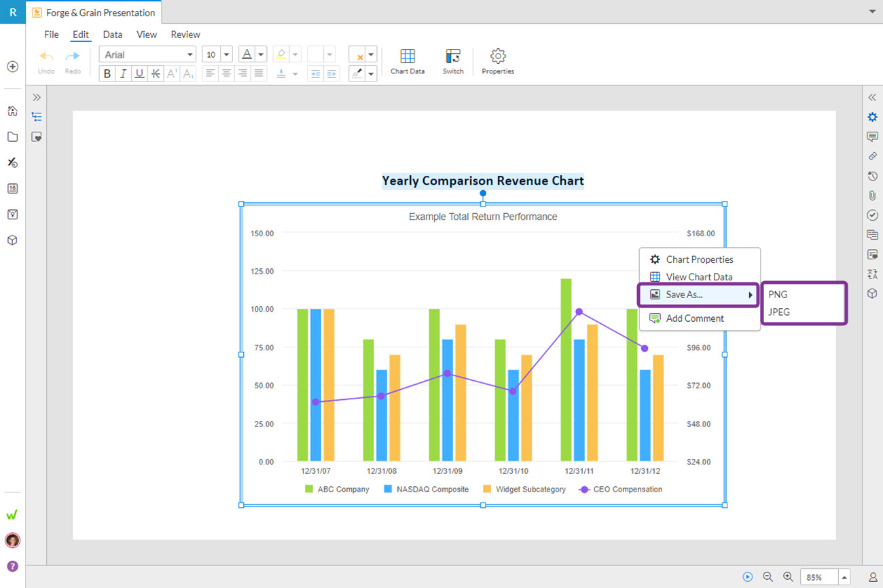
Task: Click the Redo arrow icon
Action: [x=72, y=57]
